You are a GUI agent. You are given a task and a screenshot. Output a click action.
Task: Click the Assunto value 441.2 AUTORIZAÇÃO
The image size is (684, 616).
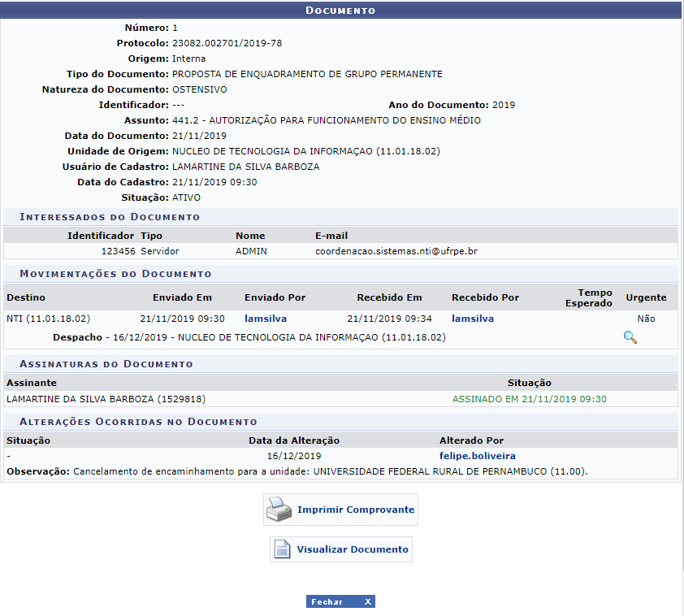(327, 120)
